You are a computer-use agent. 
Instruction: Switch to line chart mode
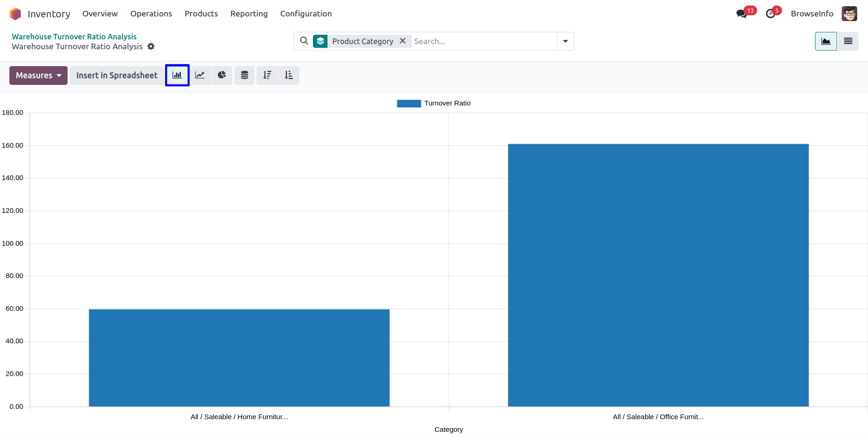point(200,75)
